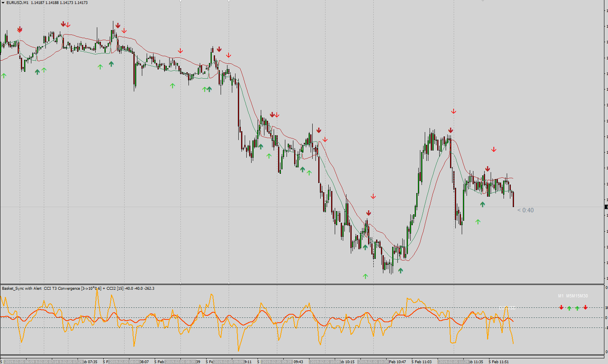Click the M5 timeframe label
Screen dimensions: 608x364
click(569, 296)
